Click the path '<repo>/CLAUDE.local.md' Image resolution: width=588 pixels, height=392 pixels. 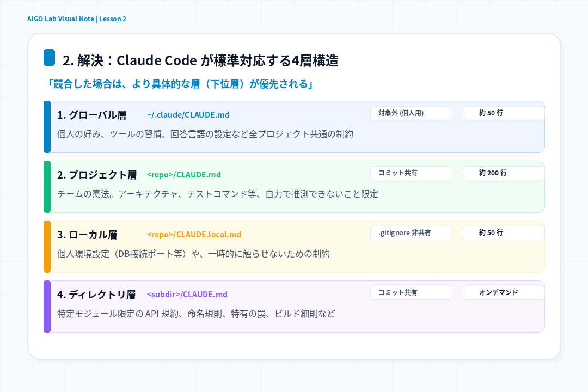tap(194, 235)
